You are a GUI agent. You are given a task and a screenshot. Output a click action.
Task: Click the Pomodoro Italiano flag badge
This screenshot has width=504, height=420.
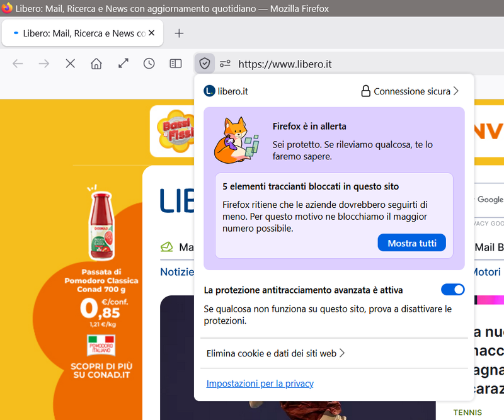pyautogui.click(x=101, y=345)
